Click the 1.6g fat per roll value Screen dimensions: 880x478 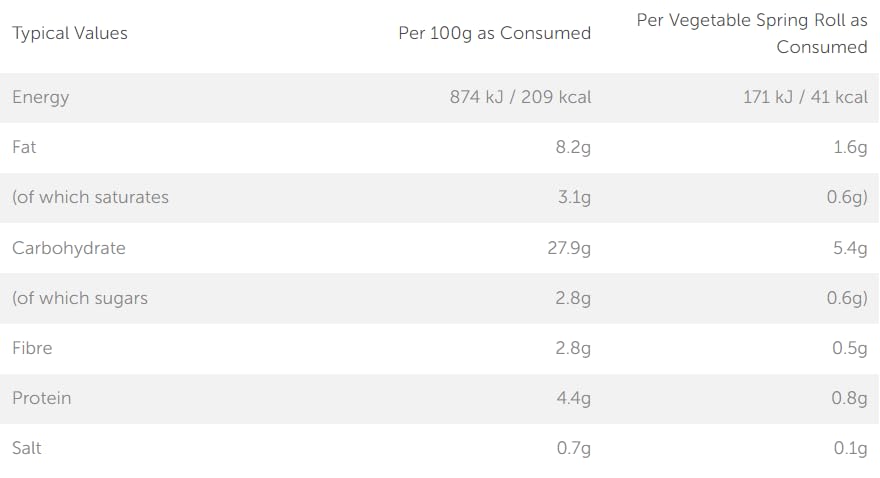850,147
